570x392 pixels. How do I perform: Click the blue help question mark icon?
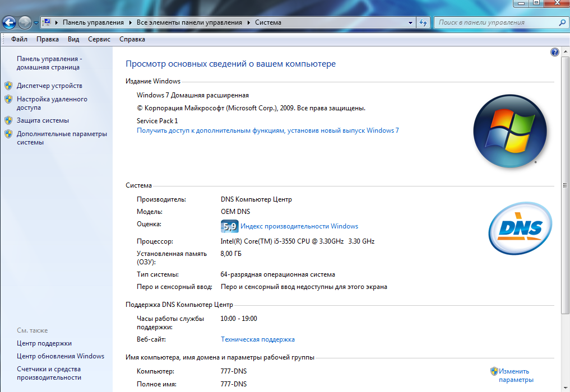point(555,52)
